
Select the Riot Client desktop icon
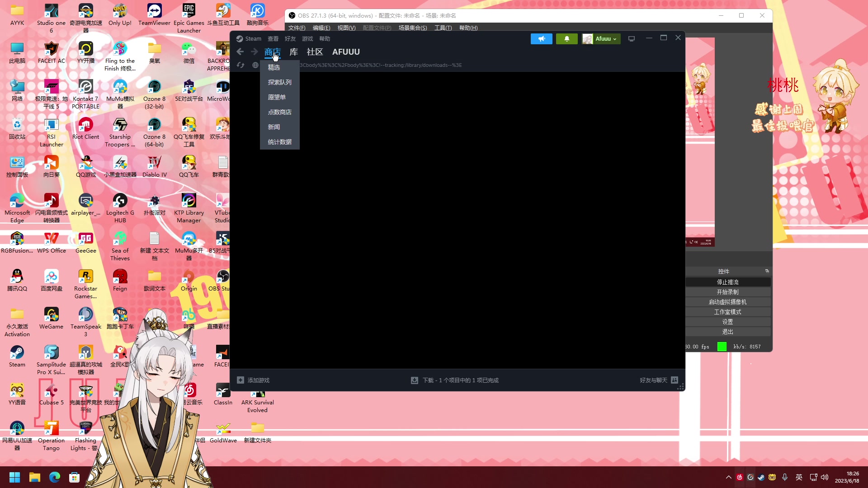(86, 129)
